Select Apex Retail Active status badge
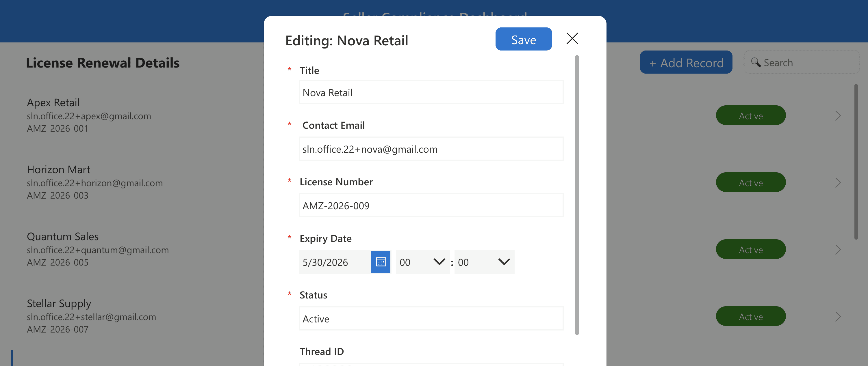The width and height of the screenshot is (868, 366). click(750, 116)
